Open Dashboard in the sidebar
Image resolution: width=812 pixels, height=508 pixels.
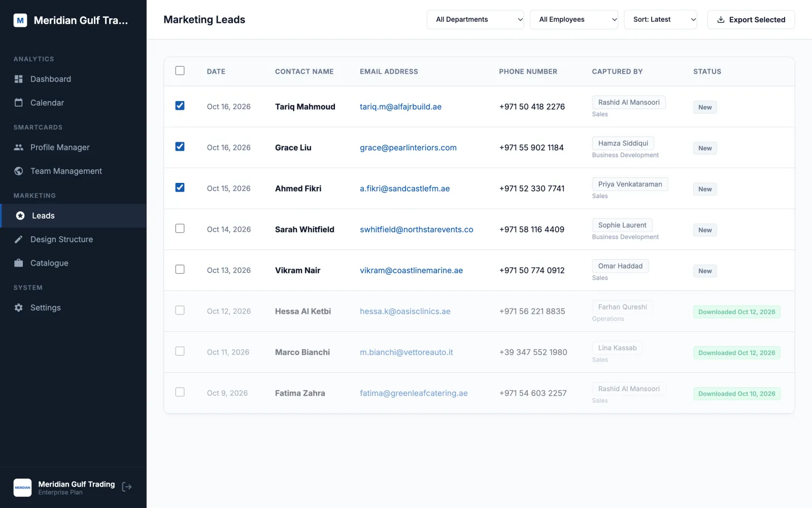pos(73,79)
